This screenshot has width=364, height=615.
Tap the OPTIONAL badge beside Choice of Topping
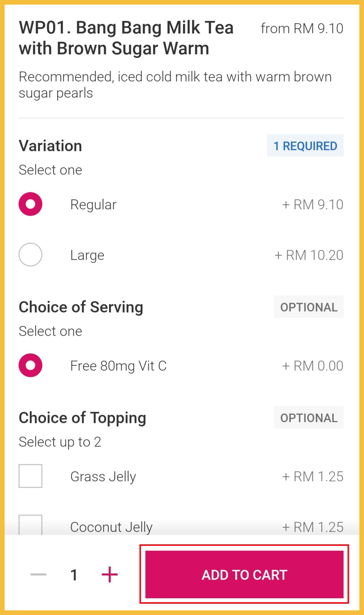tap(309, 418)
